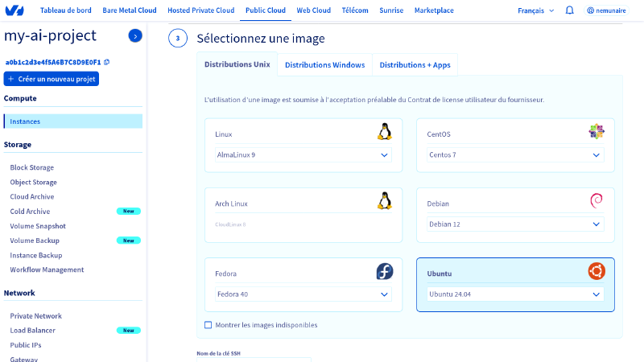This screenshot has width=644, height=362.
Task: Open Workflow Management in the sidebar
Action: click(47, 269)
